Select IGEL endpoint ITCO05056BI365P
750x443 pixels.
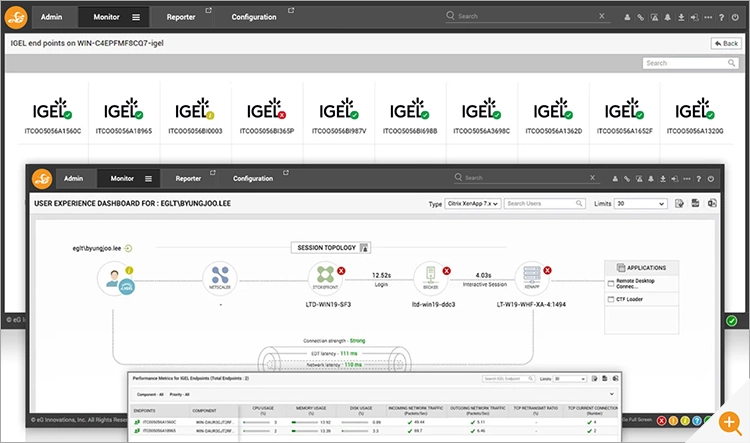coord(267,116)
